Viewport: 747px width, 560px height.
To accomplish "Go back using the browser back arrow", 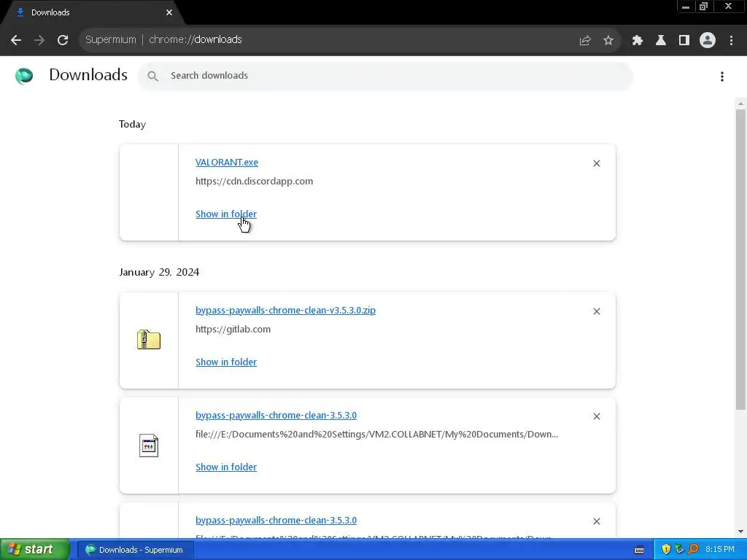I will pos(16,40).
